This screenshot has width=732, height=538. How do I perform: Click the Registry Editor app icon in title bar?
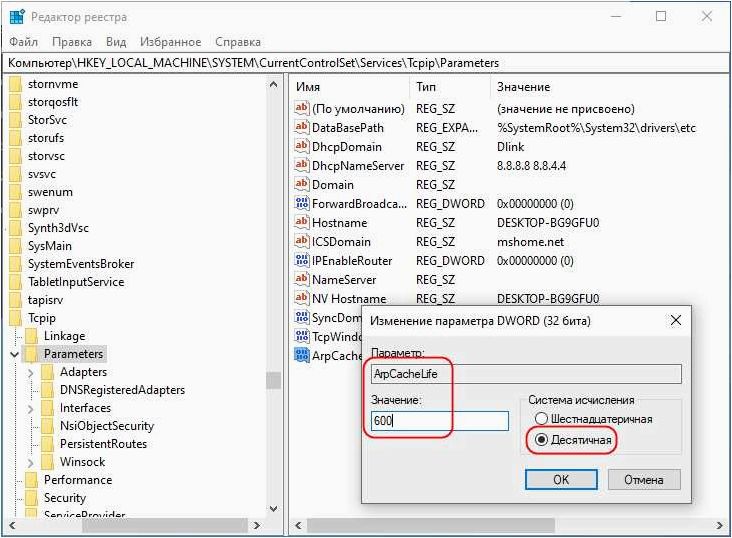tap(17, 17)
